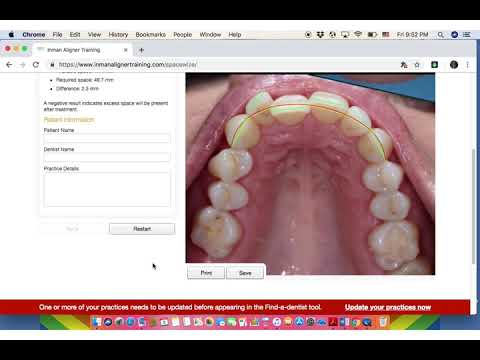Click the Difference value text
The height and width of the screenshot is (360, 480).
[x=77, y=89]
